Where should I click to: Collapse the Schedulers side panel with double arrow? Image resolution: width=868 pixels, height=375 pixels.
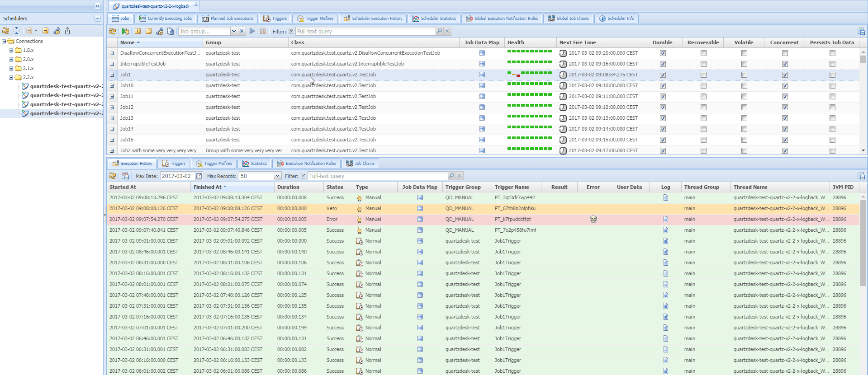coord(97,6)
